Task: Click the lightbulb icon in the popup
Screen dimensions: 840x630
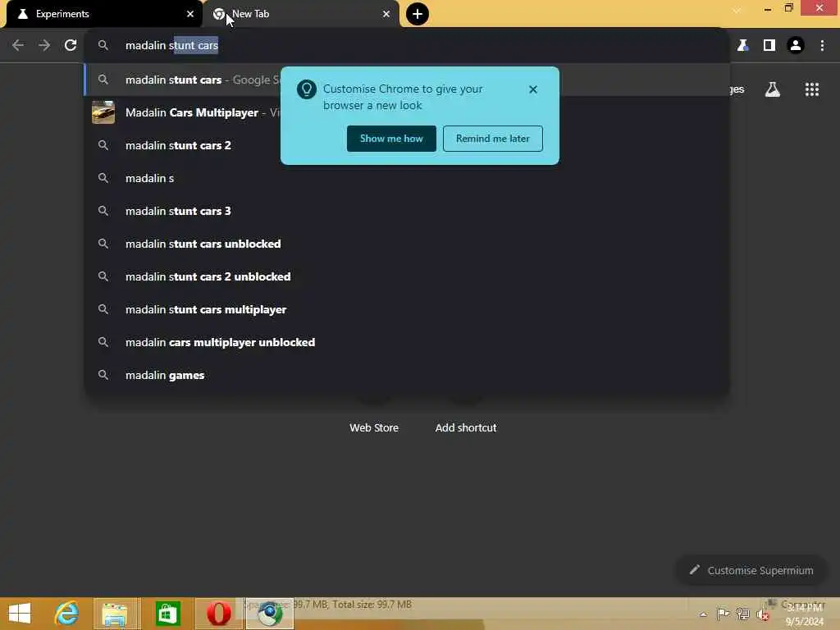Action: tap(307, 89)
